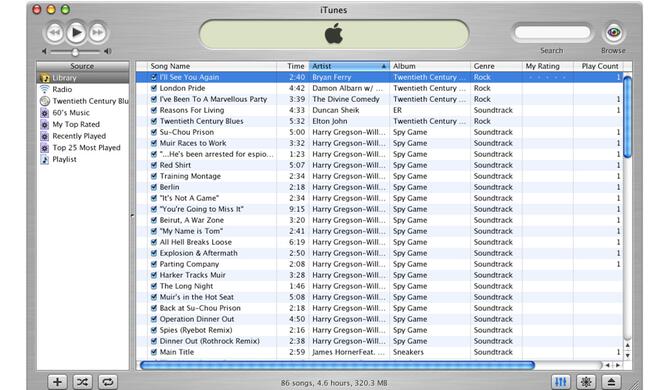The image size is (660, 390).
Task: Open Recently Played smart playlist
Action: tap(82, 136)
